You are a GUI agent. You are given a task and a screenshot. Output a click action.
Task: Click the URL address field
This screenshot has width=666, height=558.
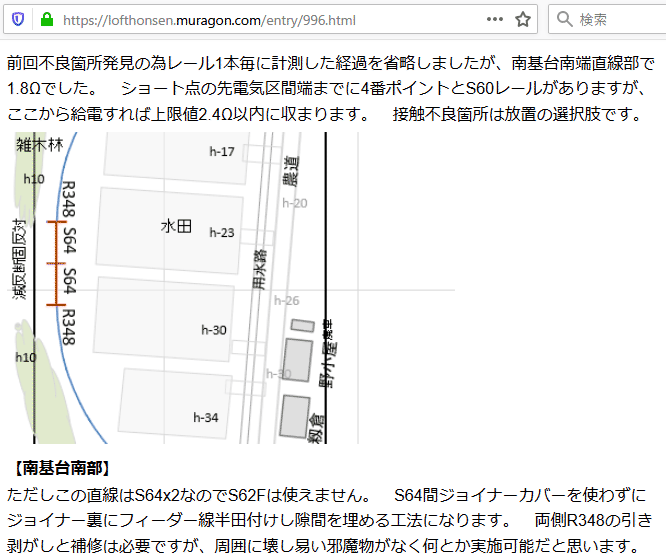tap(272, 20)
